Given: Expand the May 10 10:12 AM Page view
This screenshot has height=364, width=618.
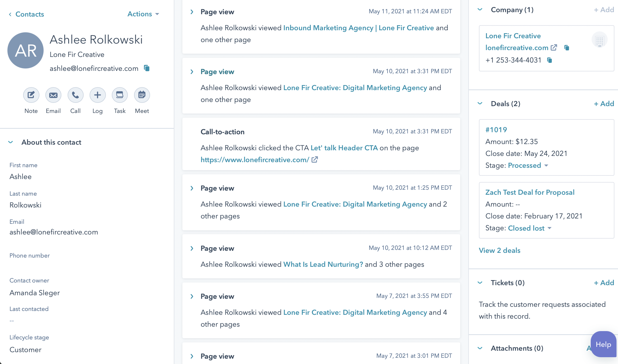Looking at the screenshot, I should click(192, 248).
